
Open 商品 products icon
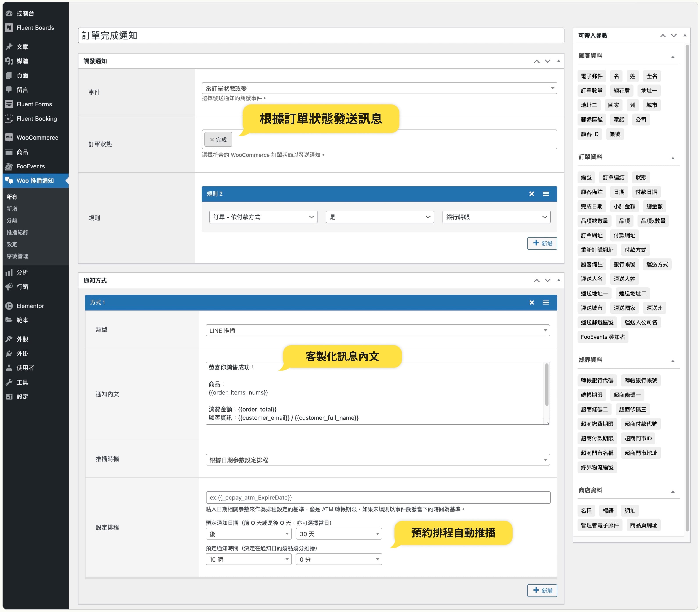(9, 152)
